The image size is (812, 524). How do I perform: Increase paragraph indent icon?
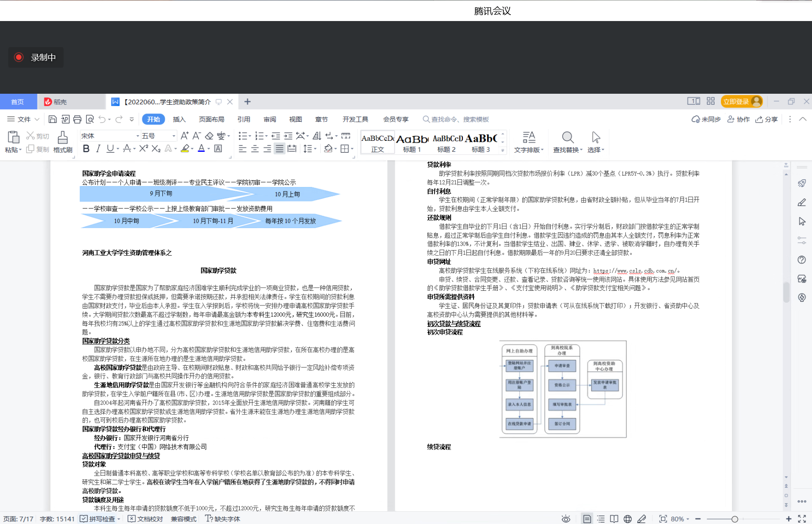(x=288, y=136)
